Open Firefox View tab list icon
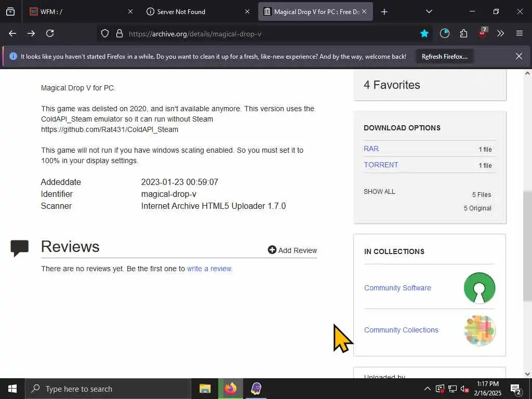The image size is (532, 399). pyautogui.click(x=10, y=11)
